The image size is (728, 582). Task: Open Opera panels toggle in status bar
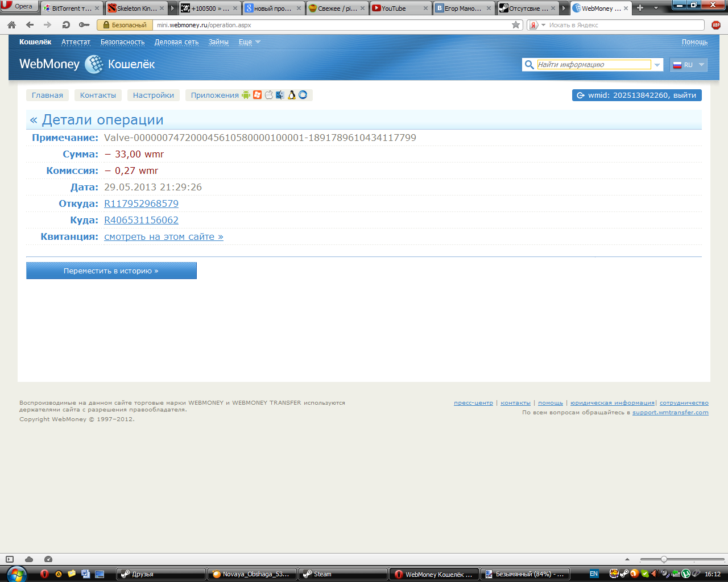(10, 559)
